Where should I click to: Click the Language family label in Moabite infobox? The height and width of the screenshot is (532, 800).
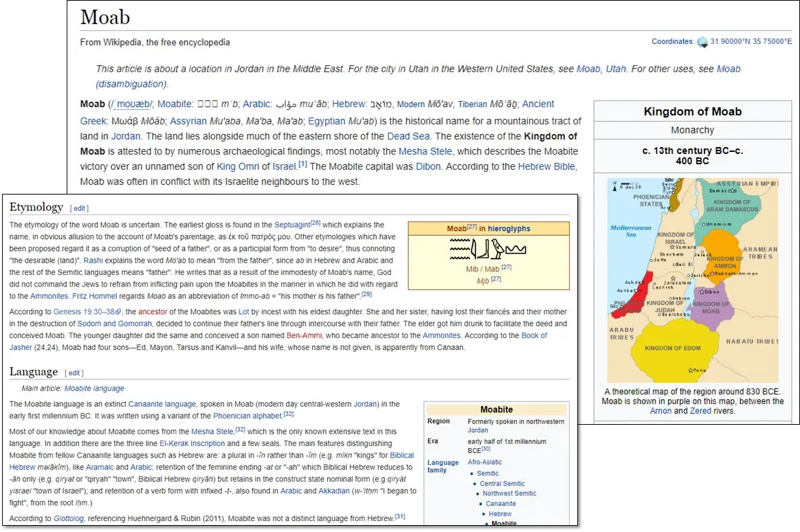tap(443, 467)
